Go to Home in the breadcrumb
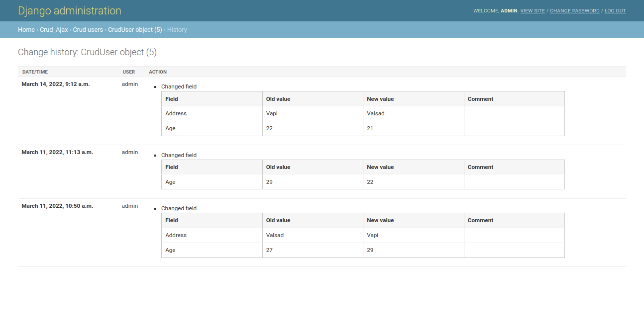Image resolution: width=644 pixels, height=334 pixels. click(26, 30)
